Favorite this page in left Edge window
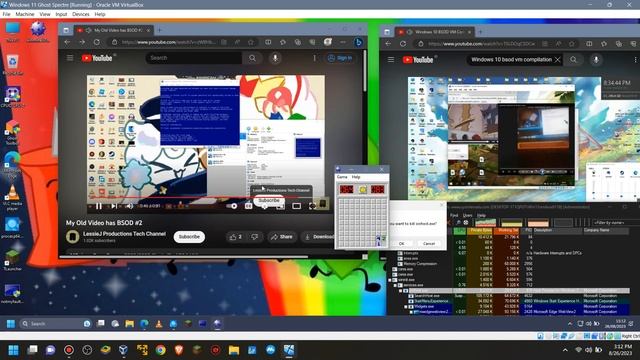The image size is (640, 360). tap(251, 42)
